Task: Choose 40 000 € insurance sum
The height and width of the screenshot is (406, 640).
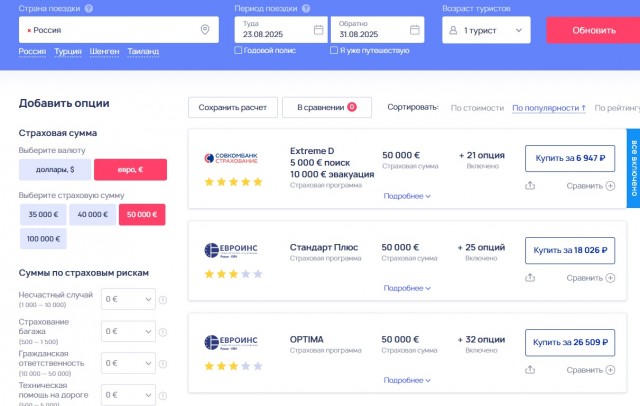Action: 93,214
